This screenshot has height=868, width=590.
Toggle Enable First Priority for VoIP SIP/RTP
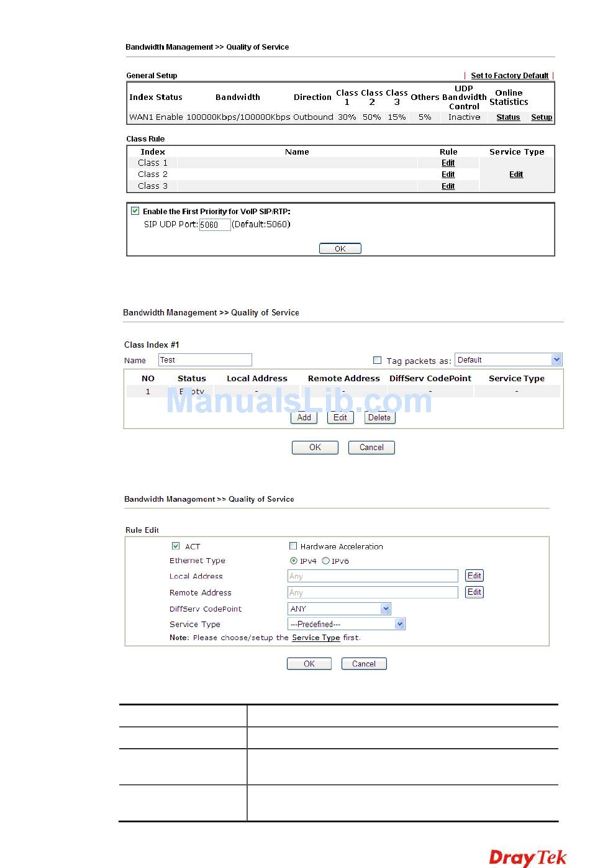pyautogui.click(x=135, y=211)
